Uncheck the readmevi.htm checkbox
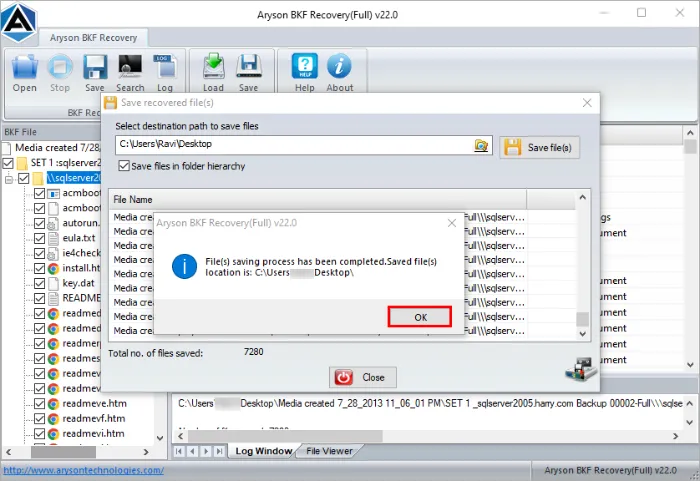Image resolution: width=700 pixels, height=481 pixels. [x=39, y=434]
